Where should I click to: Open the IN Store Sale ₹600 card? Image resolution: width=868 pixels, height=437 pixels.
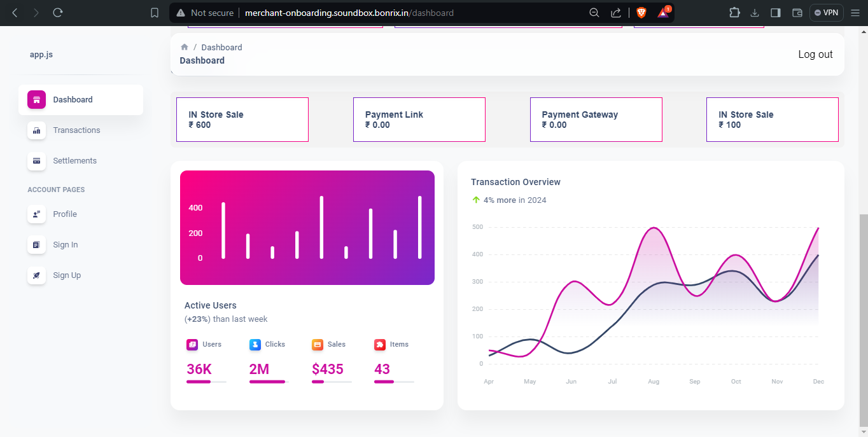point(242,119)
